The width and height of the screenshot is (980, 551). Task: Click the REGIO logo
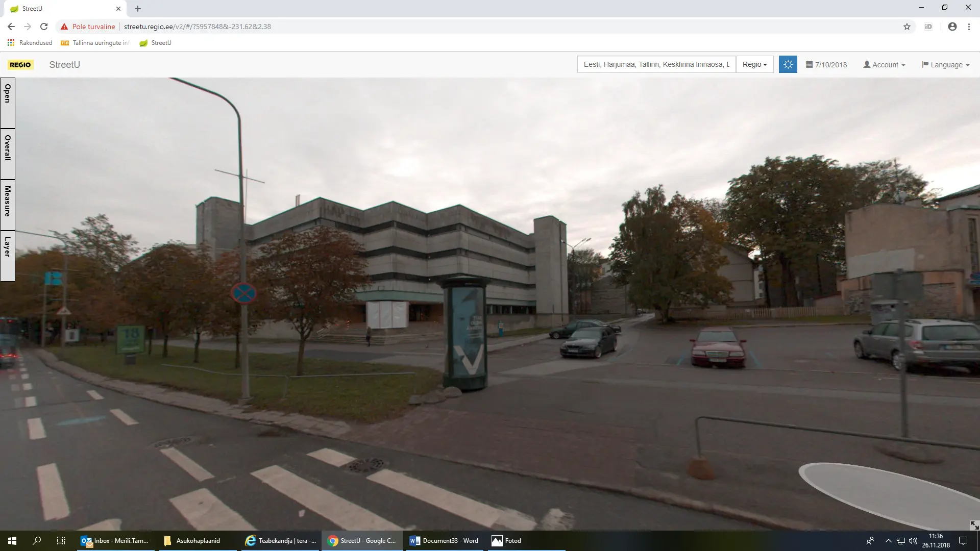pos(20,65)
